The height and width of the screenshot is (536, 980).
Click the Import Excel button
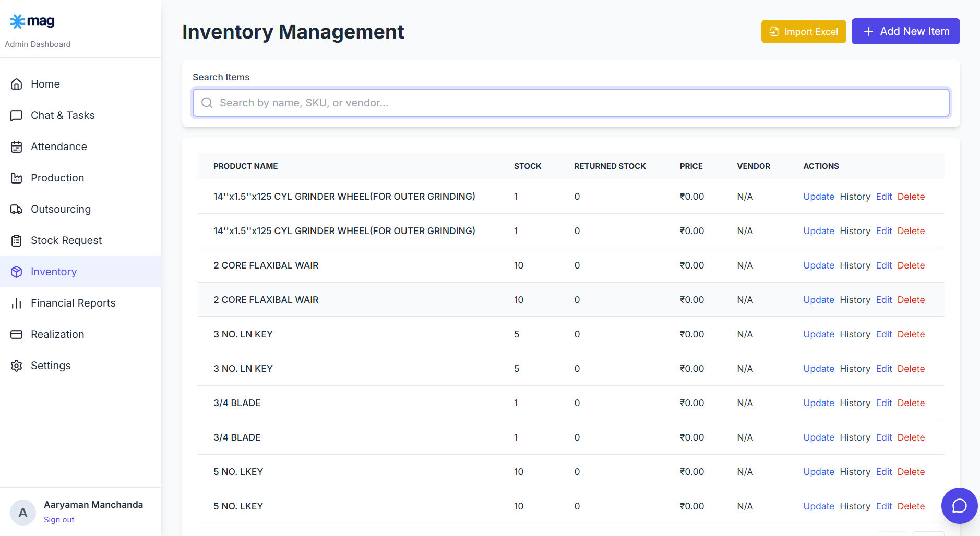tap(803, 31)
